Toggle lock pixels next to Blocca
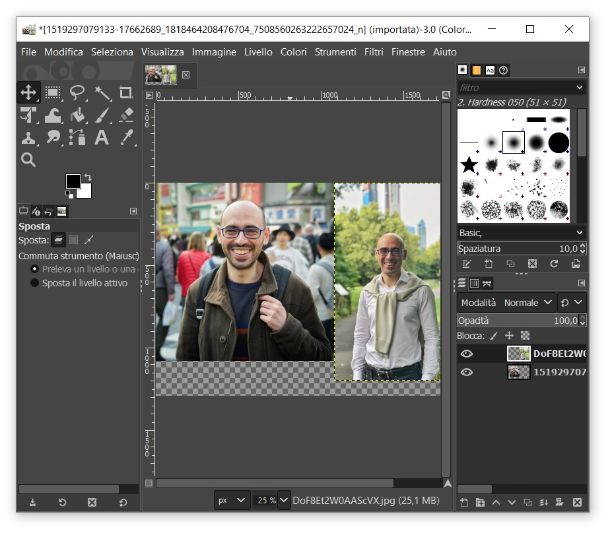 coord(494,336)
